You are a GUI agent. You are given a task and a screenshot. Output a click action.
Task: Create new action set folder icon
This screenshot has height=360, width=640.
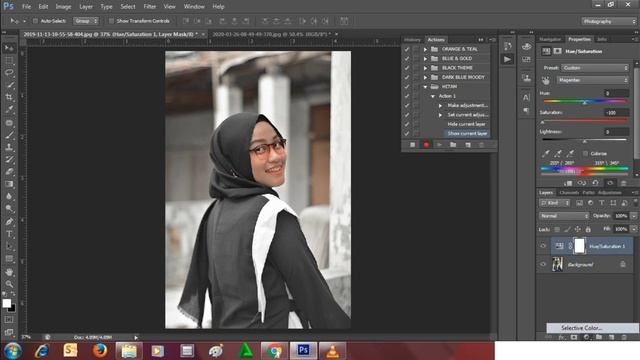click(453, 145)
